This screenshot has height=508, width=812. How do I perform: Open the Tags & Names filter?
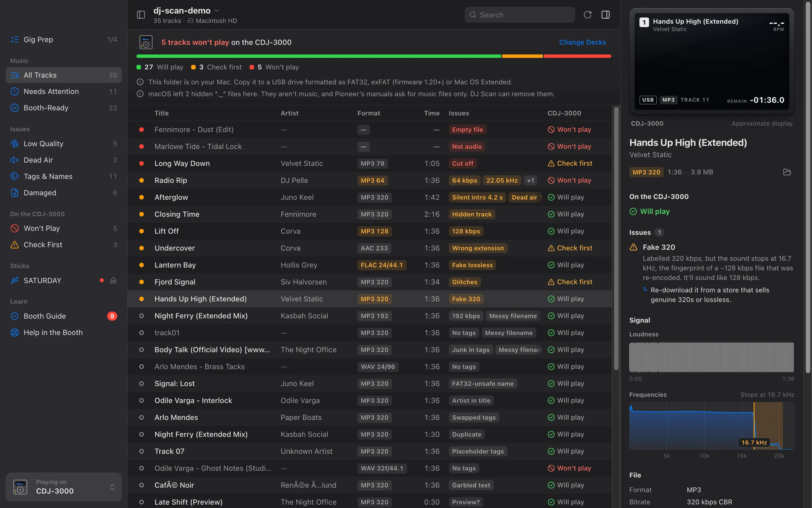click(64, 176)
